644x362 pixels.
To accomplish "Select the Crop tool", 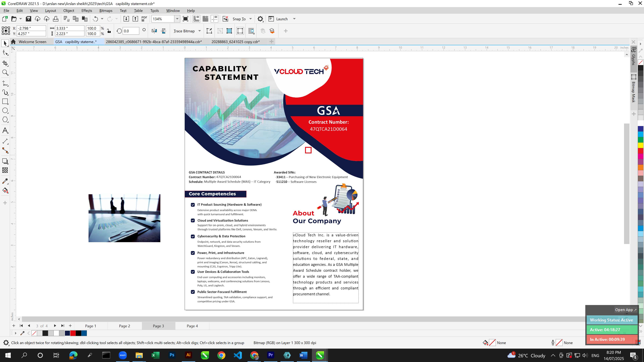I will [5, 63].
